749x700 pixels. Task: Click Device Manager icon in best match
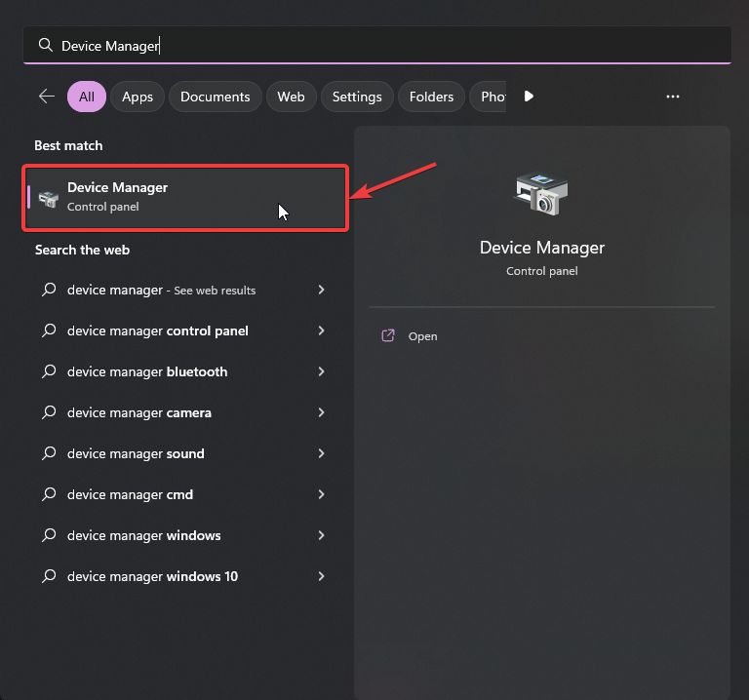(49, 199)
